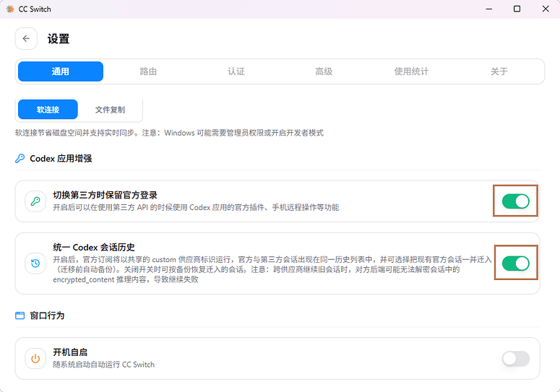Screen dimensions: 560x392
Task: Turn off 统一 Codex 会话历史 switch
Action: [x=516, y=263]
